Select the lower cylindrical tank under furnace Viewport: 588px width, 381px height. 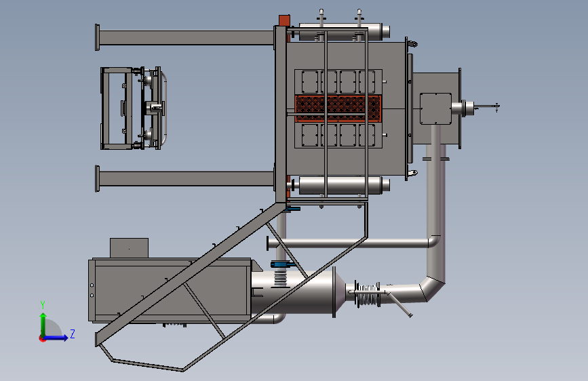pos(340,185)
